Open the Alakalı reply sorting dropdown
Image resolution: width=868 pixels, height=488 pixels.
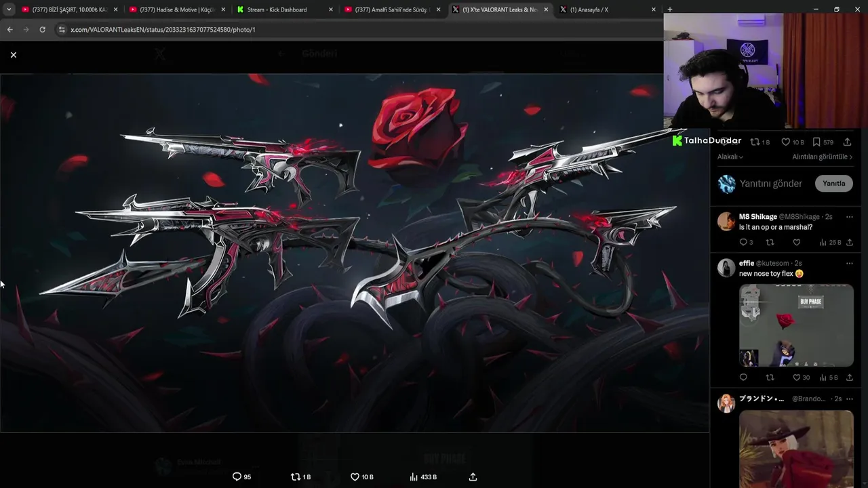click(730, 157)
